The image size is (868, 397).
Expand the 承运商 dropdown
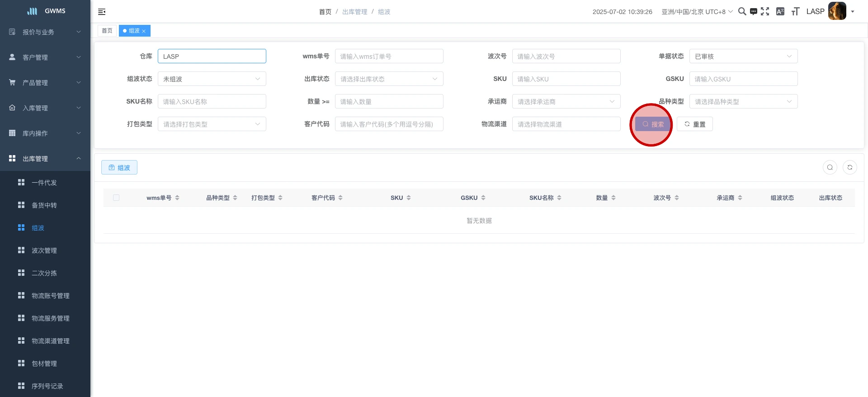coord(566,101)
